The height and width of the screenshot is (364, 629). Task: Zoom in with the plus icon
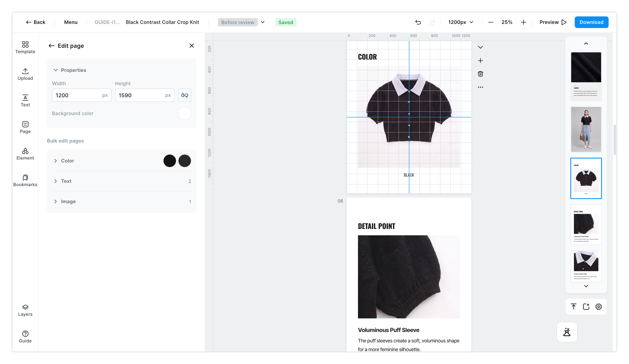(x=523, y=22)
